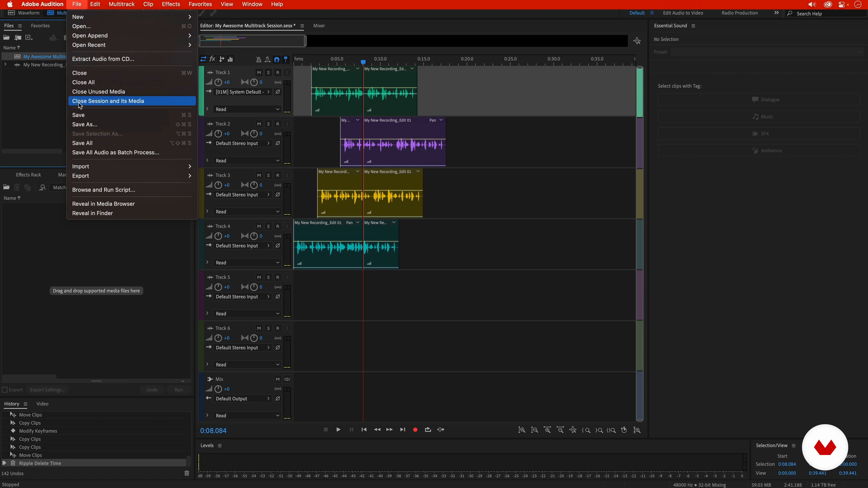The height and width of the screenshot is (488, 868).
Task: Choose Save As... from the File menu
Action: click(85, 124)
